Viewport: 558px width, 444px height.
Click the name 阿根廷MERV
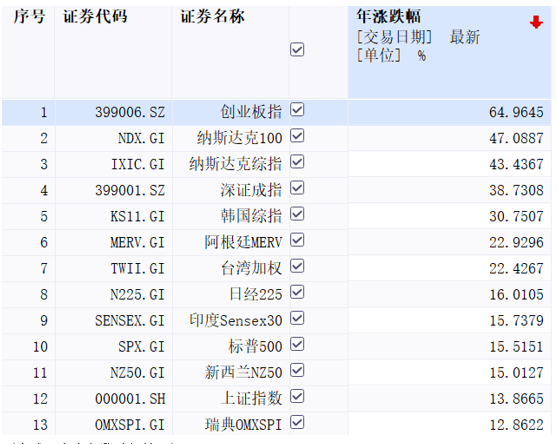click(243, 242)
